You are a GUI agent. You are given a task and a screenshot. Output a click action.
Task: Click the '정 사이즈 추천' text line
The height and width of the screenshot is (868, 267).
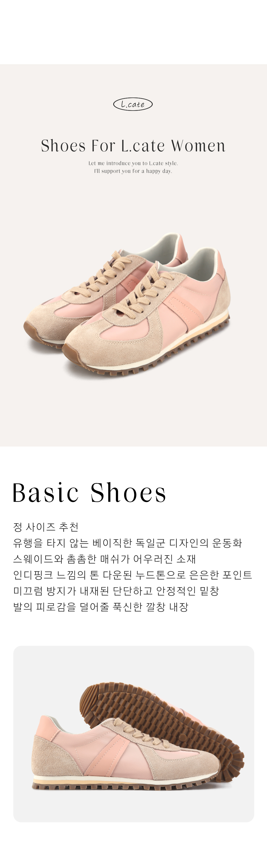tap(46, 527)
